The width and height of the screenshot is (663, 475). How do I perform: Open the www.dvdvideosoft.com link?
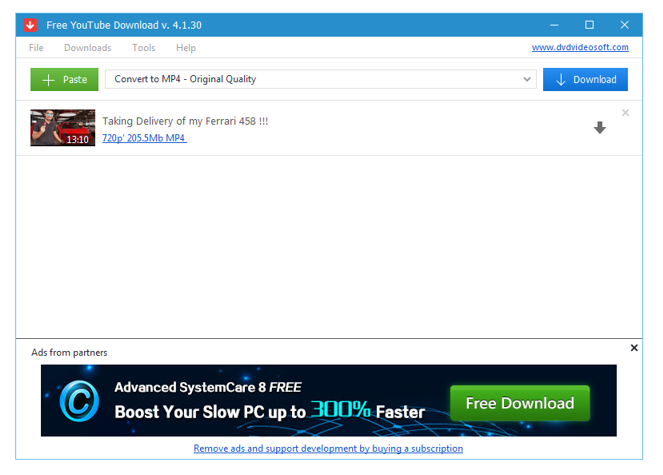tap(580, 47)
